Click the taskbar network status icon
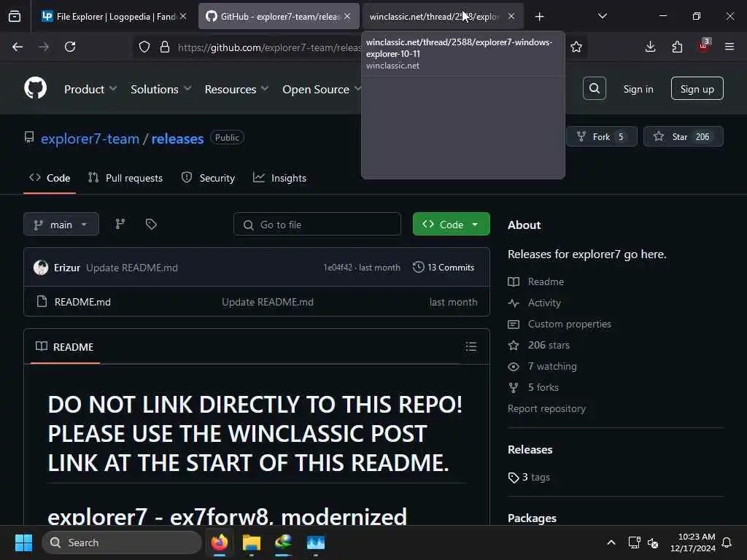 click(634, 542)
